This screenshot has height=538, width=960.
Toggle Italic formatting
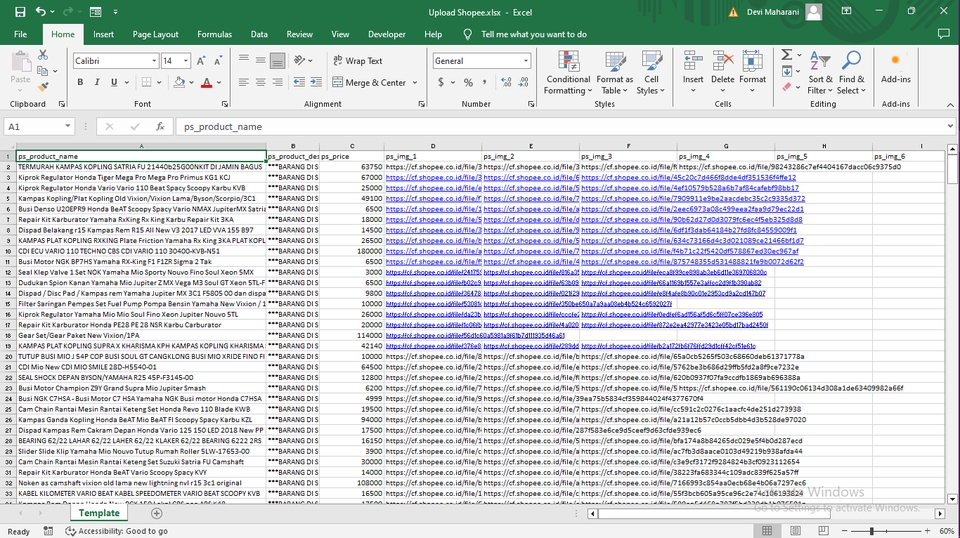(96, 83)
